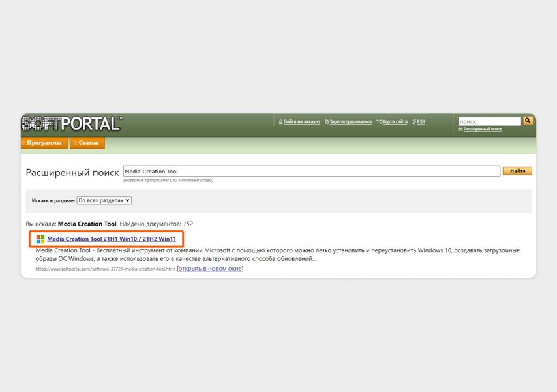This screenshot has width=557, height=392.
Task: Open the Программы tab
Action: (44, 143)
